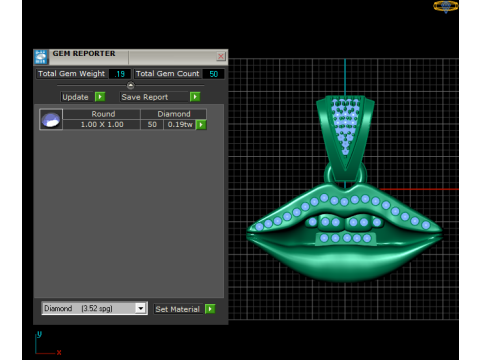Click the Round shape cell

click(x=102, y=114)
